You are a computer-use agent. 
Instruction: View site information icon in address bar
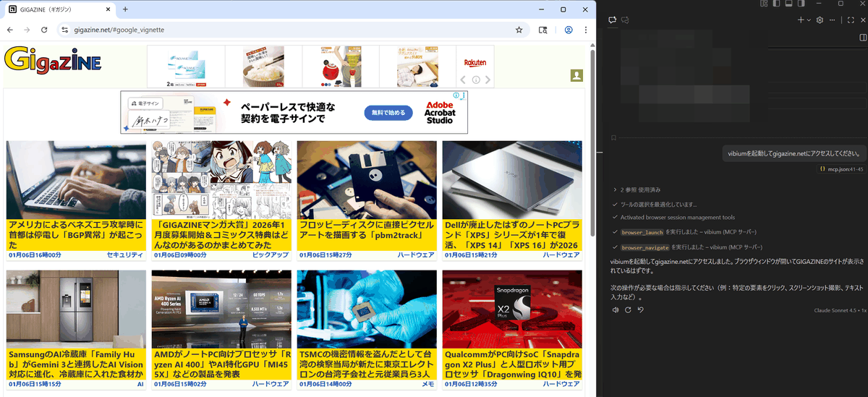pos(64,30)
